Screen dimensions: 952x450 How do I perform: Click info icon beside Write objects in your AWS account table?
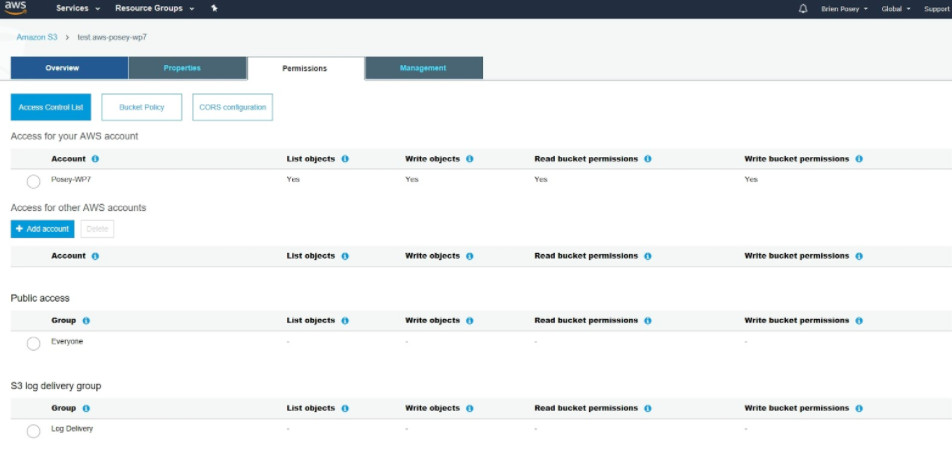(469, 159)
